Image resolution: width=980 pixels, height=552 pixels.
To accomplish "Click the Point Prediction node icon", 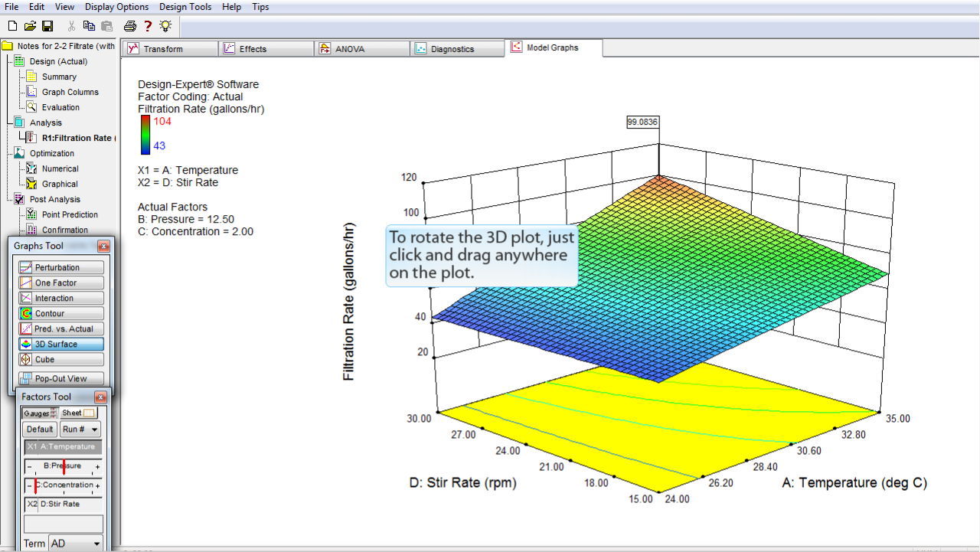I will pos(31,214).
